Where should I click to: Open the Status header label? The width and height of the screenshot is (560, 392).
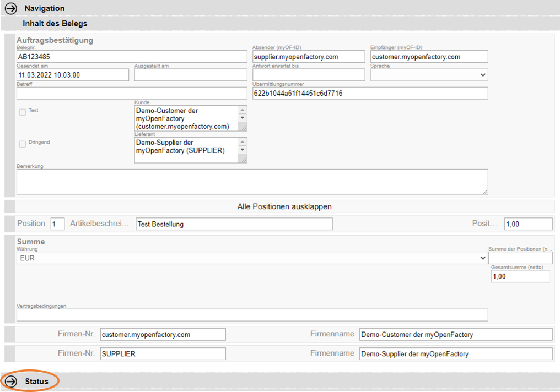(36, 382)
